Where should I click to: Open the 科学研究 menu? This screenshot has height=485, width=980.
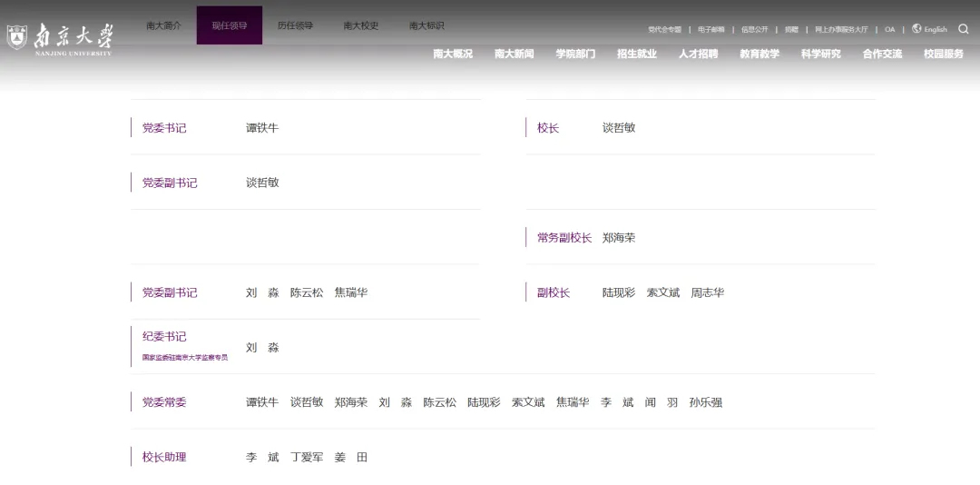821,54
